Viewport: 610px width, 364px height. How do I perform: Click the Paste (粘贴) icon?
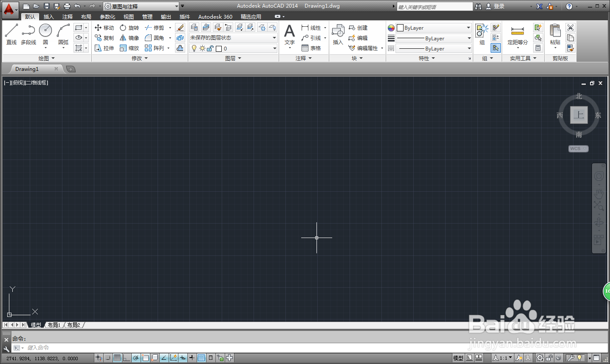click(555, 34)
